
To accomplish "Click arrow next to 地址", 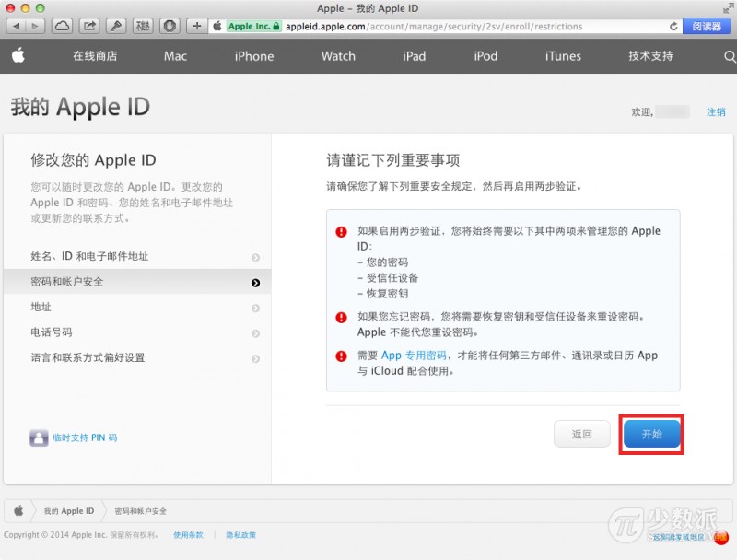I will 256,309.
